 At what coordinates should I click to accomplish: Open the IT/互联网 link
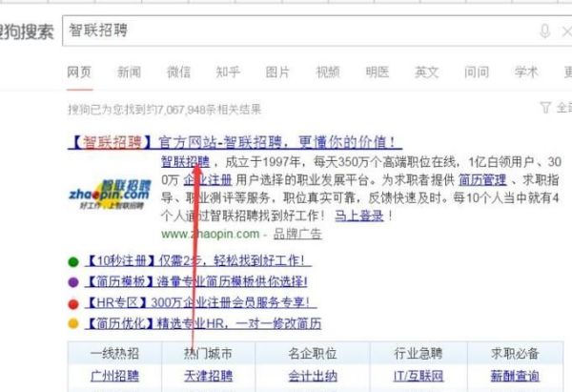419,376
